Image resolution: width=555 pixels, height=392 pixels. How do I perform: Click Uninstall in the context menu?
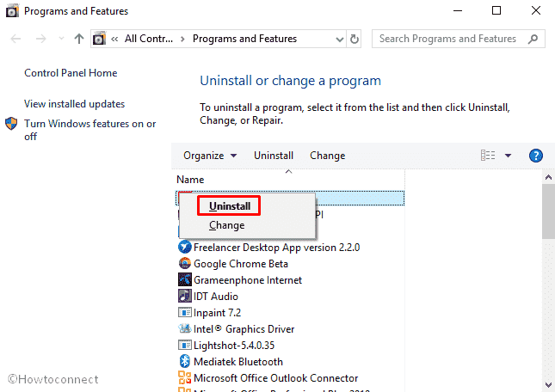[230, 206]
